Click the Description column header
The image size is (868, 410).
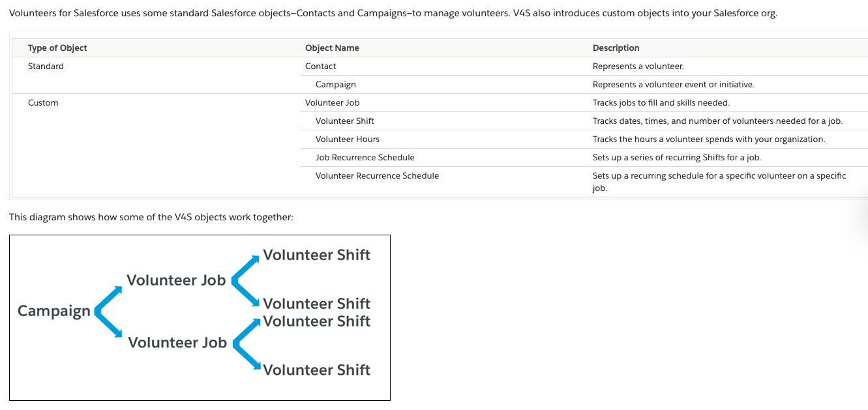(616, 48)
